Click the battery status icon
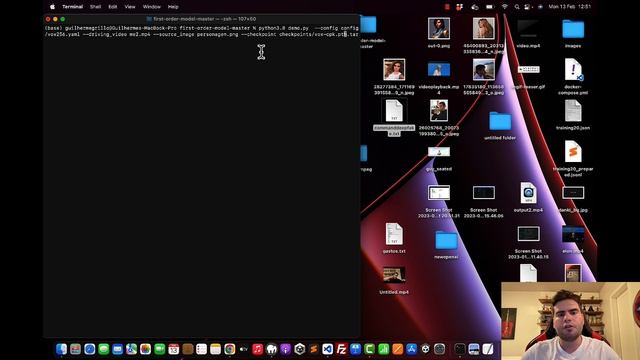The height and width of the screenshot is (360, 640). click(x=489, y=7)
